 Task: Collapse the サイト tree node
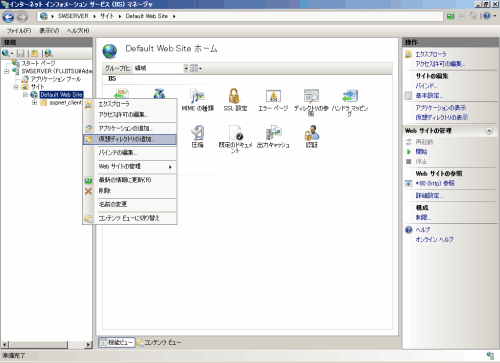click(x=16, y=87)
